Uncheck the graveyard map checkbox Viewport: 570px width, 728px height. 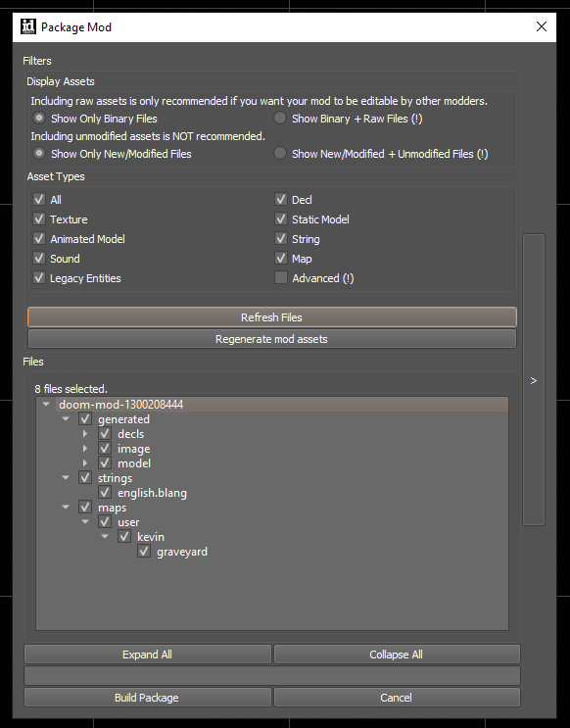coord(143,552)
